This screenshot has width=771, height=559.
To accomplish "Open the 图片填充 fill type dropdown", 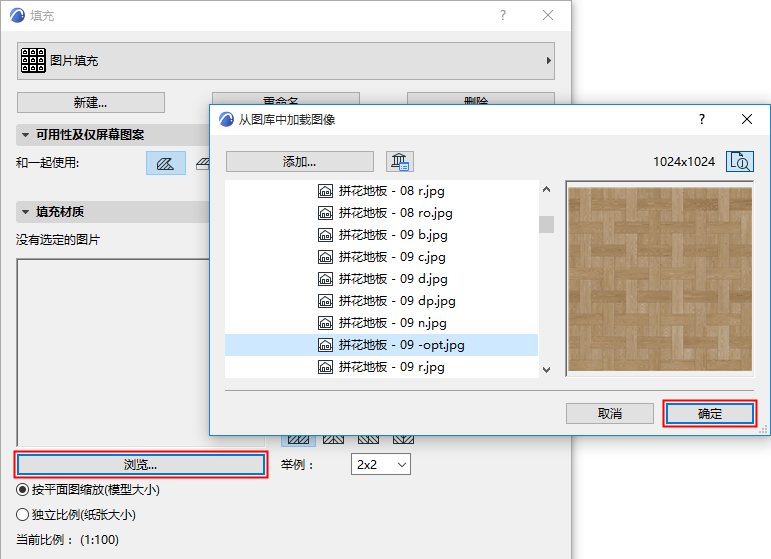I will click(x=286, y=60).
